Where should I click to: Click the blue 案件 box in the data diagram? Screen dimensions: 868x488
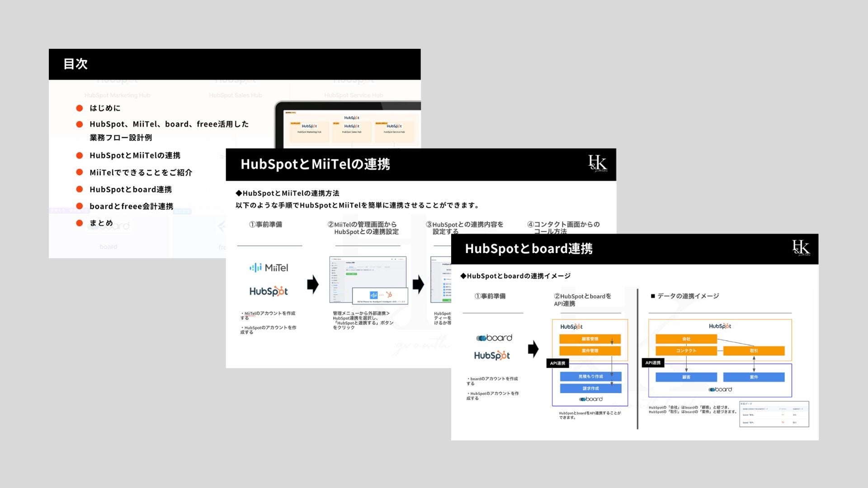(754, 377)
